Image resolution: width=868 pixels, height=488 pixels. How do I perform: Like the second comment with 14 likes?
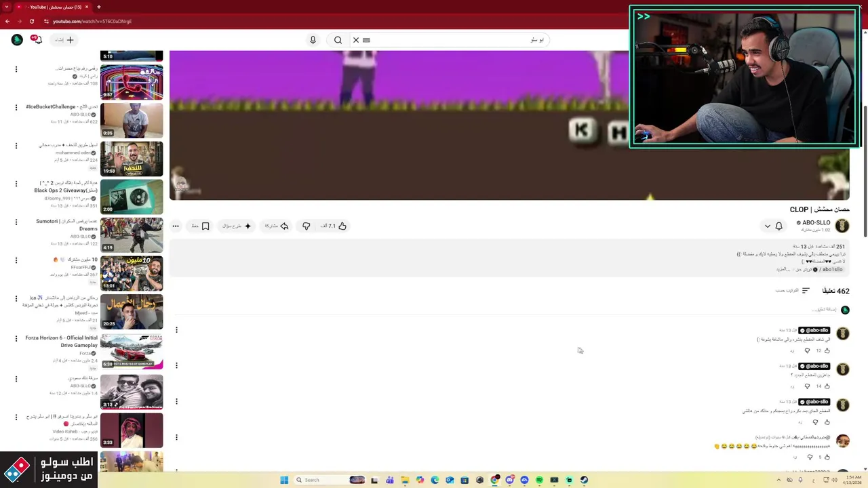coord(827,386)
